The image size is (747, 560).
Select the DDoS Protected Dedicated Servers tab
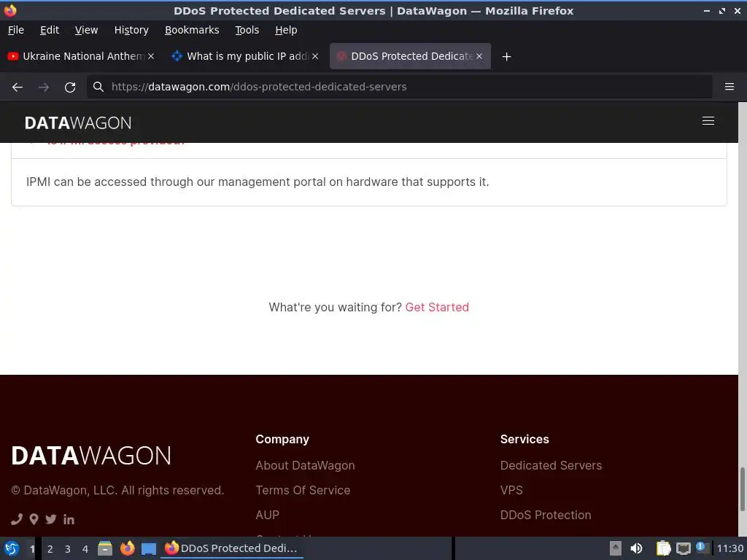(410, 56)
